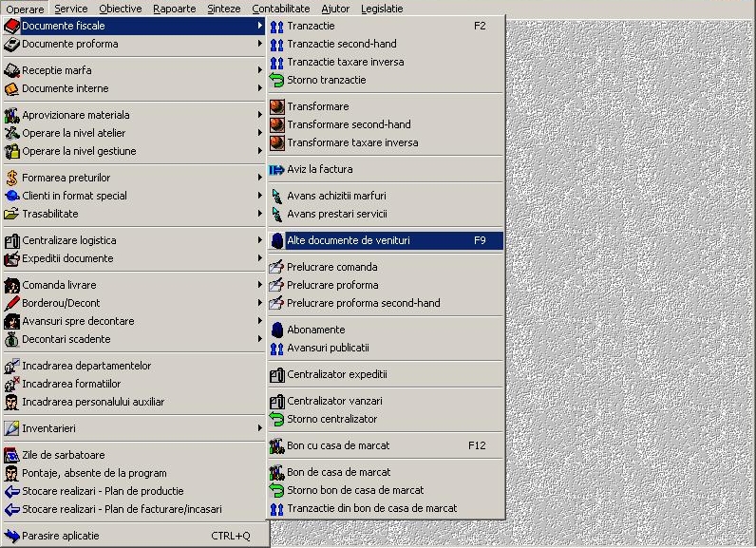Expand the Comanda livrare submenu arrow

tap(260, 286)
